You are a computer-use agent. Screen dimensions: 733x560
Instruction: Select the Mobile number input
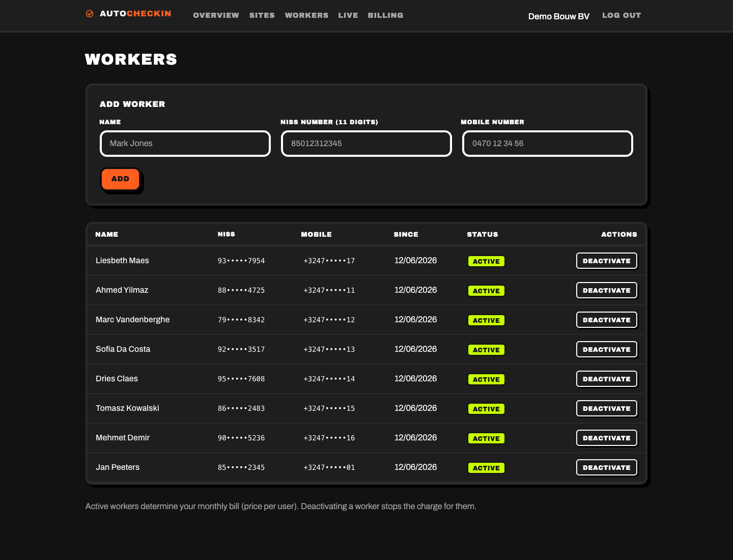tap(548, 144)
